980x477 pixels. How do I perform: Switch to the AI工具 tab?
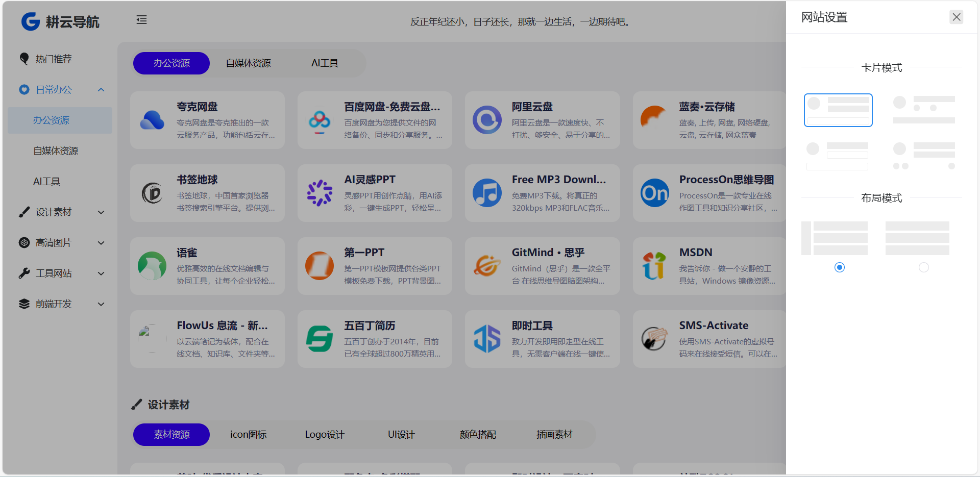(x=325, y=63)
